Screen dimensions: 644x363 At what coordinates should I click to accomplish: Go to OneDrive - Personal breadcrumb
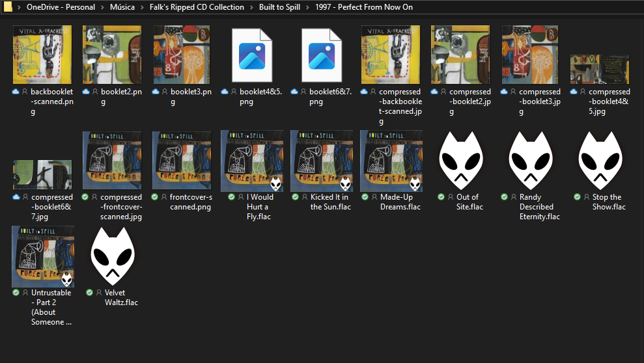(x=61, y=7)
